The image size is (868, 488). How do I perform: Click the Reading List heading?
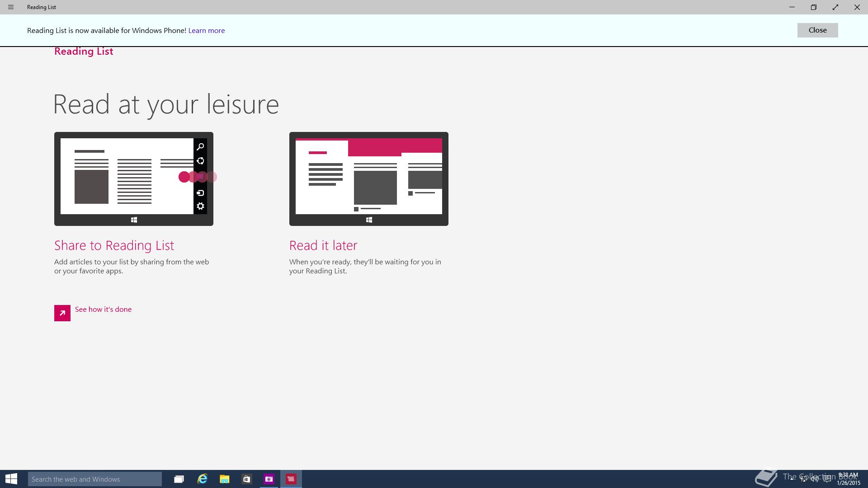coord(84,52)
